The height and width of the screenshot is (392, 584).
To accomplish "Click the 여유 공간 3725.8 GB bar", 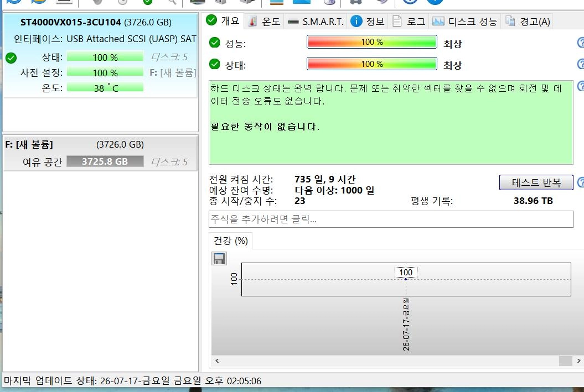I will [x=105, y=161].
